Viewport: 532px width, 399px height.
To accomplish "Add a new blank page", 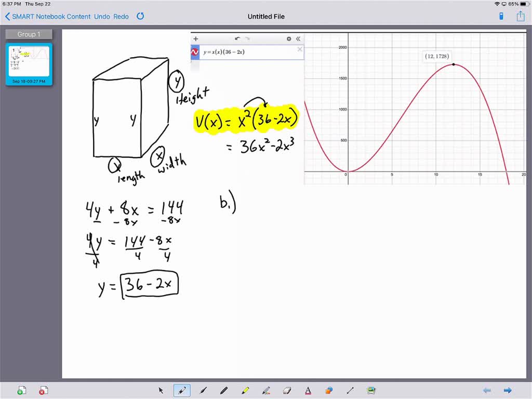I will 21,390.
